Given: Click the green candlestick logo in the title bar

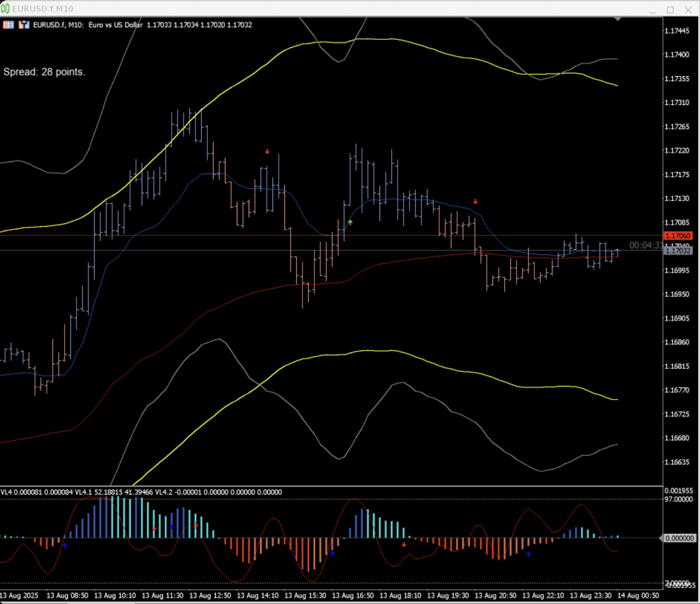Looking at the screenshot, I should coord(6,9).
